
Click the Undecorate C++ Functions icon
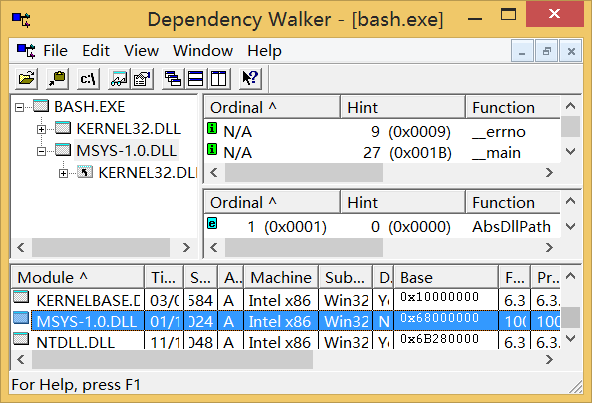119,79
